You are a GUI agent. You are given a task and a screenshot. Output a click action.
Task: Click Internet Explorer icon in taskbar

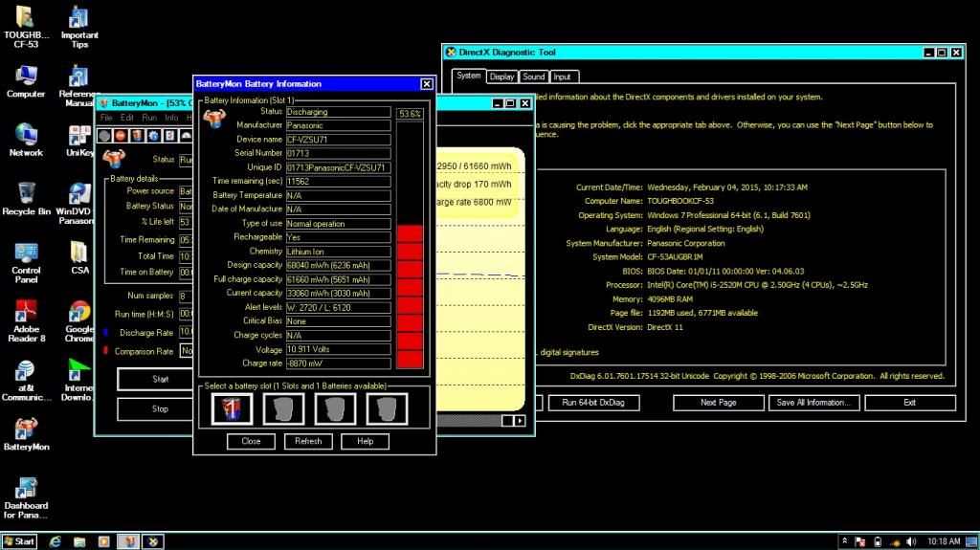click(x=55, y=542)
